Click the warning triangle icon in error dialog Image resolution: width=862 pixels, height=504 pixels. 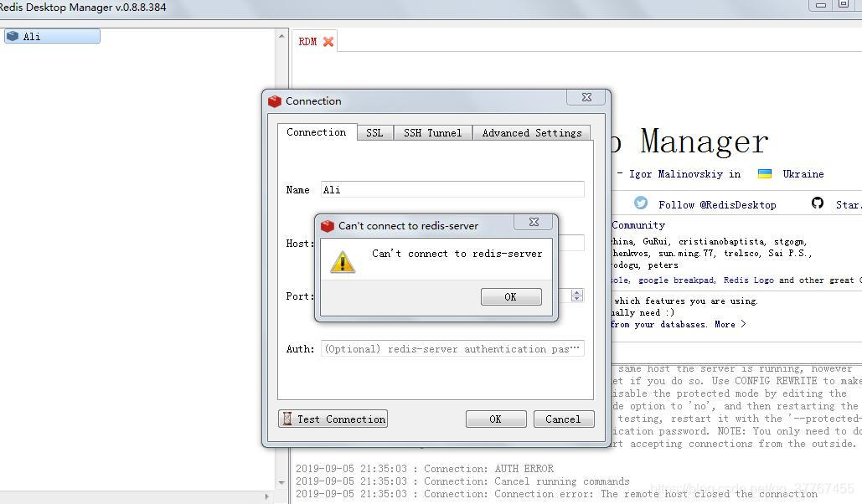343,261
